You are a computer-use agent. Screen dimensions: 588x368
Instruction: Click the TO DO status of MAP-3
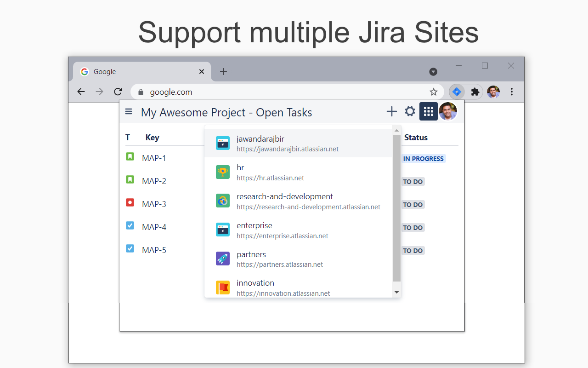(413, 205)
